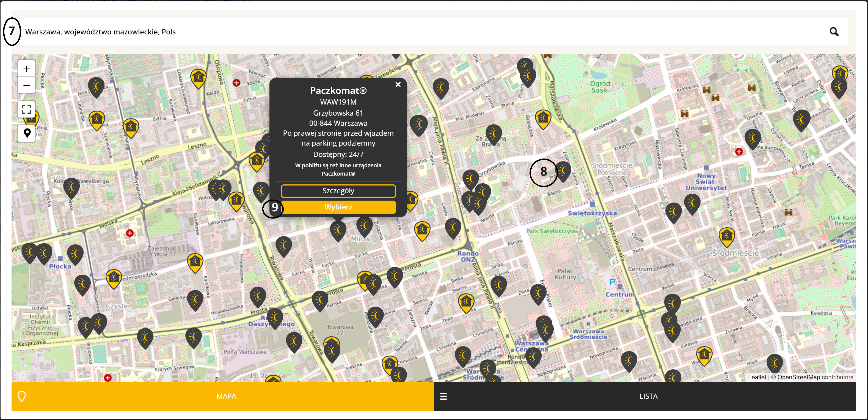Close the Paczkomat popup
Screen dimensions: 868x420
click(x=398, y=84)
